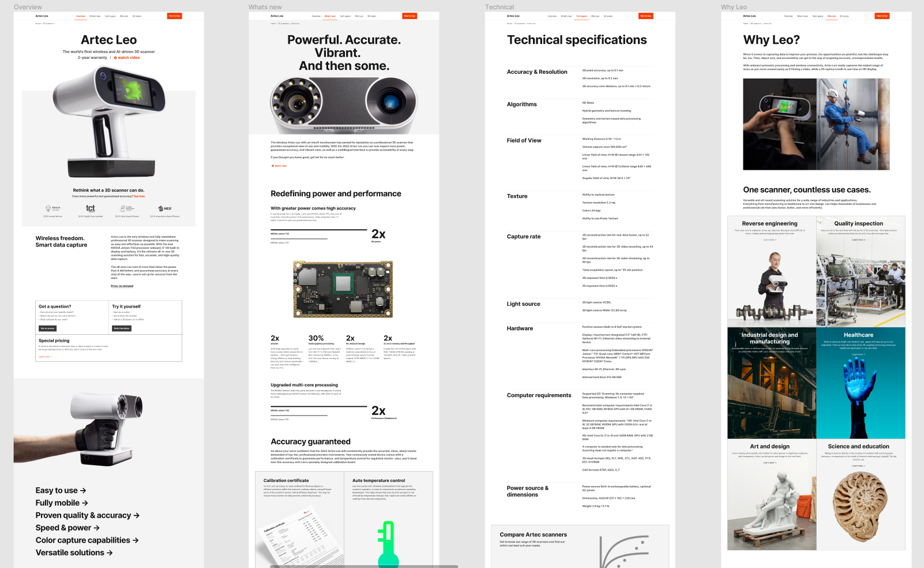Click the Field of View spec heading
The image size is (924, 568).
[x=524, y=141]
